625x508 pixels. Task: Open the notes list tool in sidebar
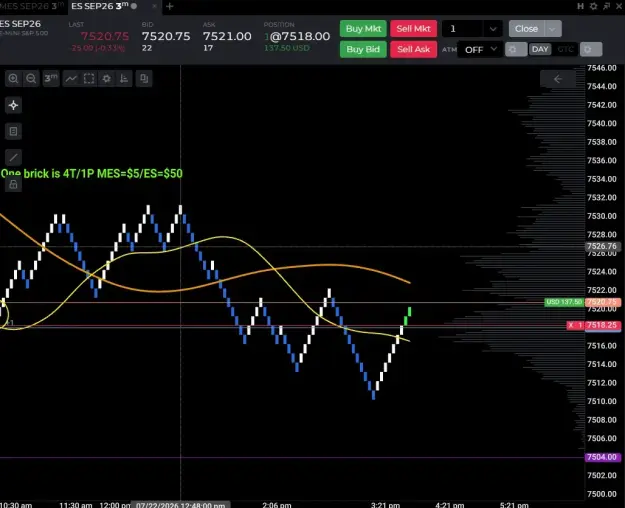[x=13, y=131]
